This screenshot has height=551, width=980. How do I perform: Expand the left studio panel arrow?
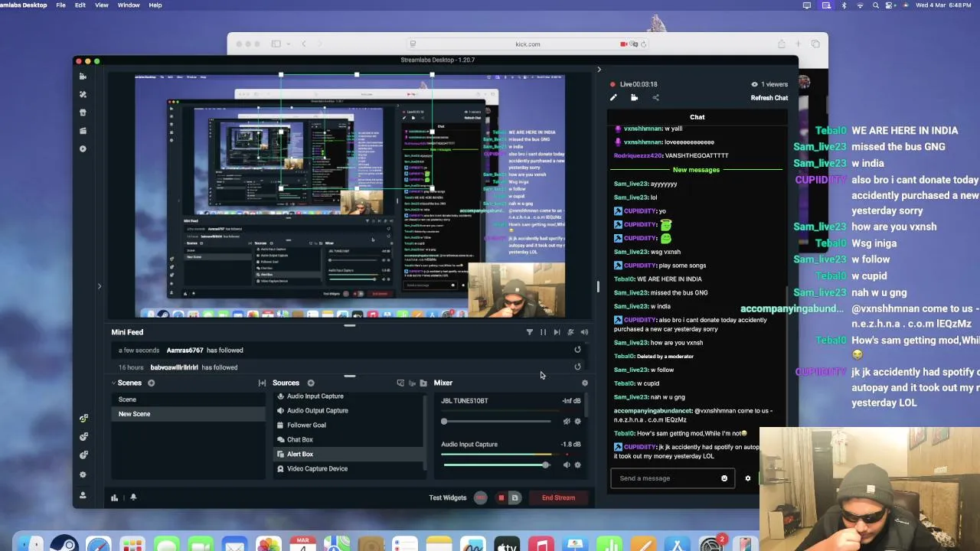click(x=99, y=286)
